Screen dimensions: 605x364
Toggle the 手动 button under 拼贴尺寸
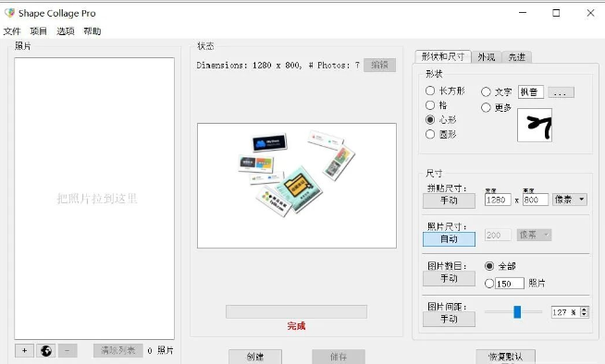point(449,200)
